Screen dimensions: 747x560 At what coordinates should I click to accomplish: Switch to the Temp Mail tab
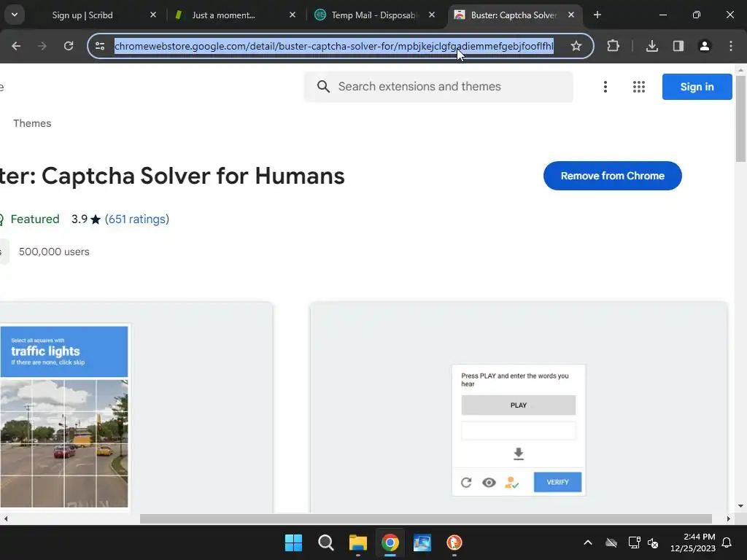coord(374,15)
